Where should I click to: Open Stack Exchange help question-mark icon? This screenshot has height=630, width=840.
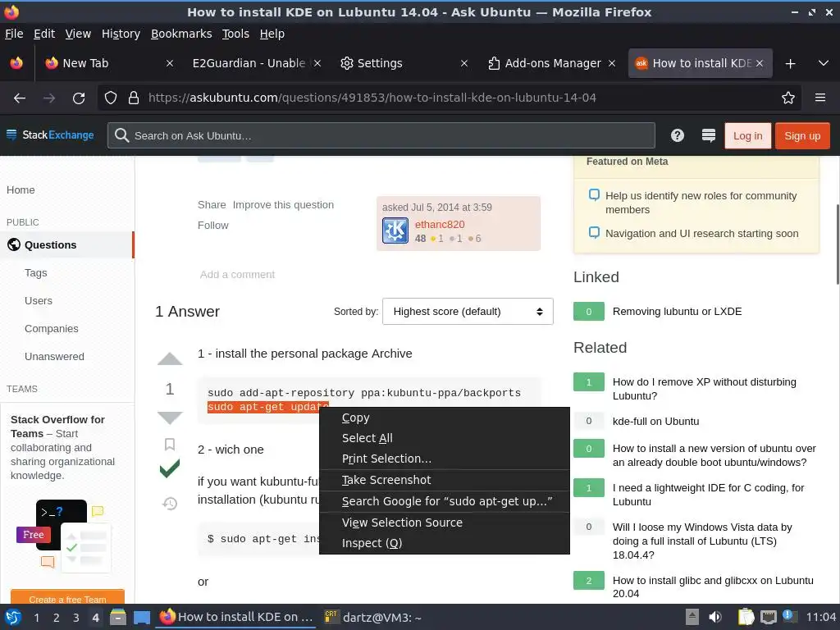[677, 135]
